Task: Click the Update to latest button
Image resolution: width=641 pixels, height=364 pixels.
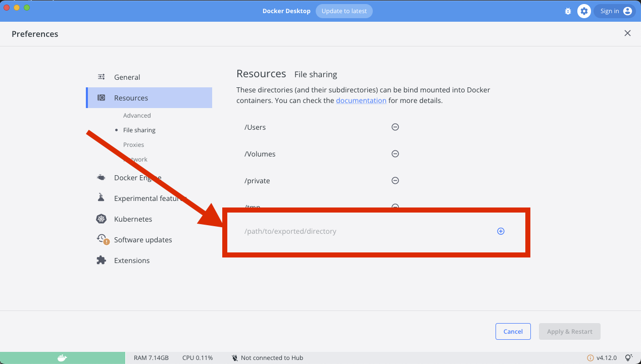Action: click(344, 11)
